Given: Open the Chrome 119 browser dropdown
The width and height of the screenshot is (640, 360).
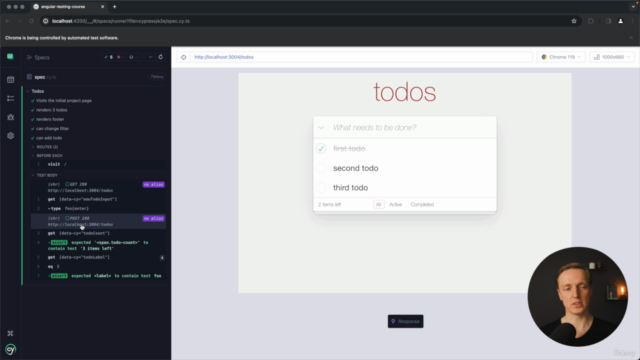Looking at the screenshot, I should [561, 57].
